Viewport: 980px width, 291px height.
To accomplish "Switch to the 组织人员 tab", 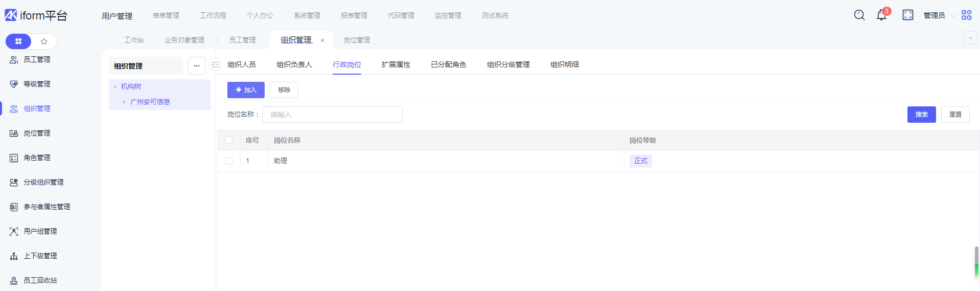I will (x=242, y=65).
